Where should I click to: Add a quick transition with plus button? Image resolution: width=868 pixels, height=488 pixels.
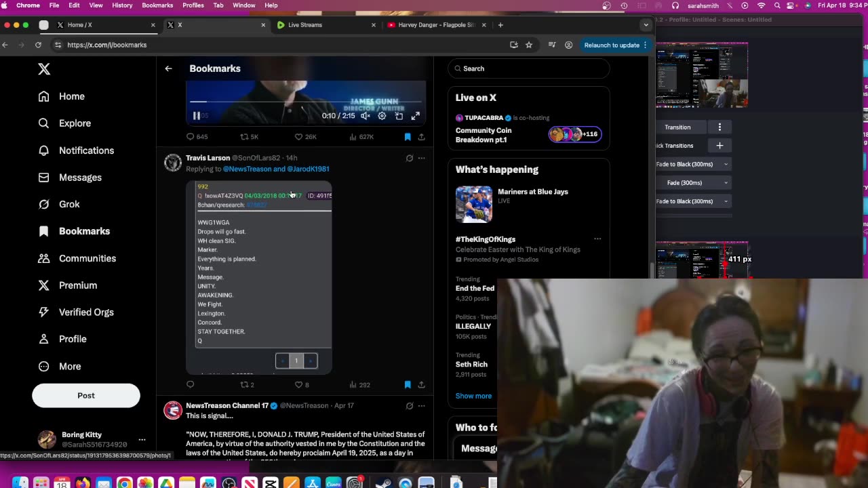pos(719,146)
